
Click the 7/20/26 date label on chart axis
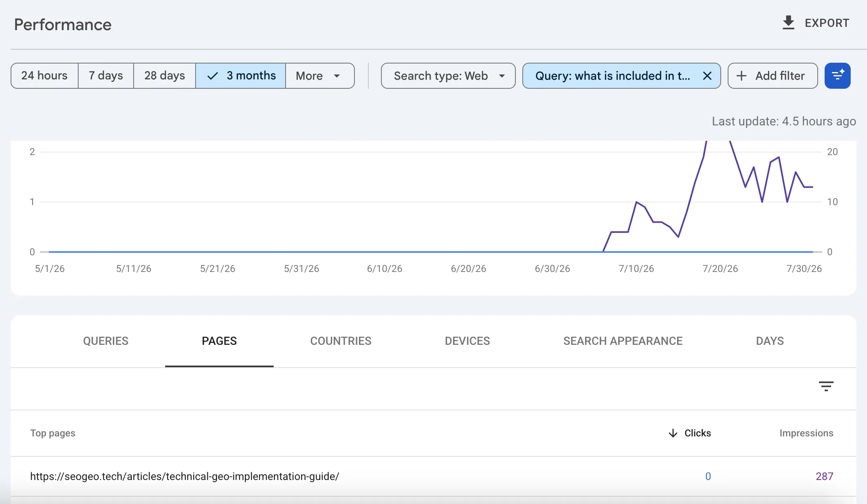720,269
